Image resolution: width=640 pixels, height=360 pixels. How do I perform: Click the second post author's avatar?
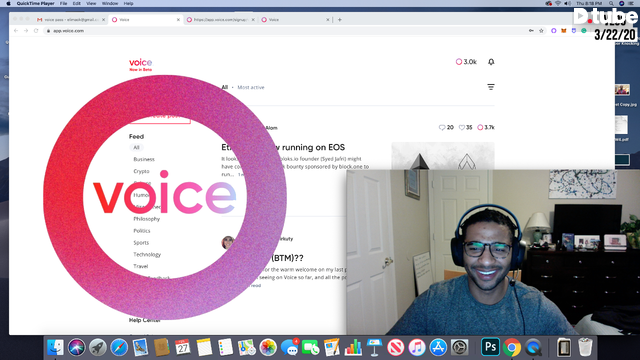tap(228, 242)
